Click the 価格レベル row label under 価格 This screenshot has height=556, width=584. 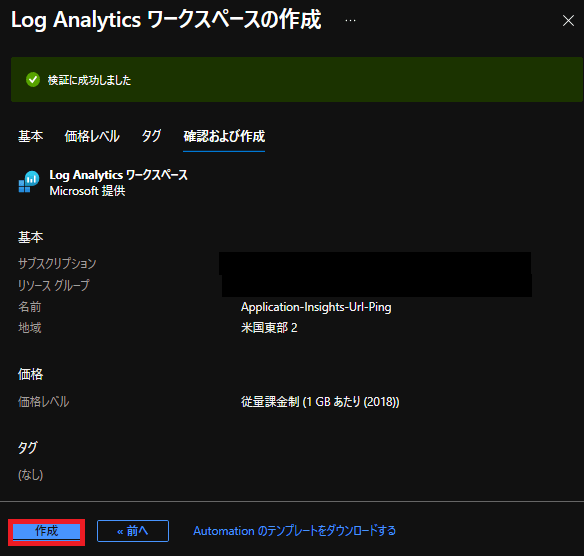[44, 402]
